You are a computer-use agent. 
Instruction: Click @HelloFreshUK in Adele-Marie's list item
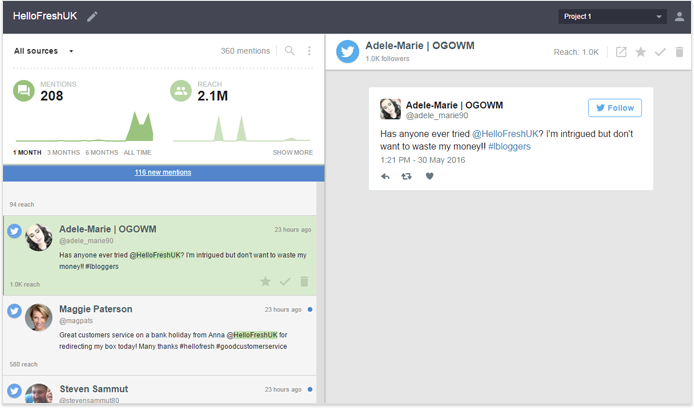(155, 255)
